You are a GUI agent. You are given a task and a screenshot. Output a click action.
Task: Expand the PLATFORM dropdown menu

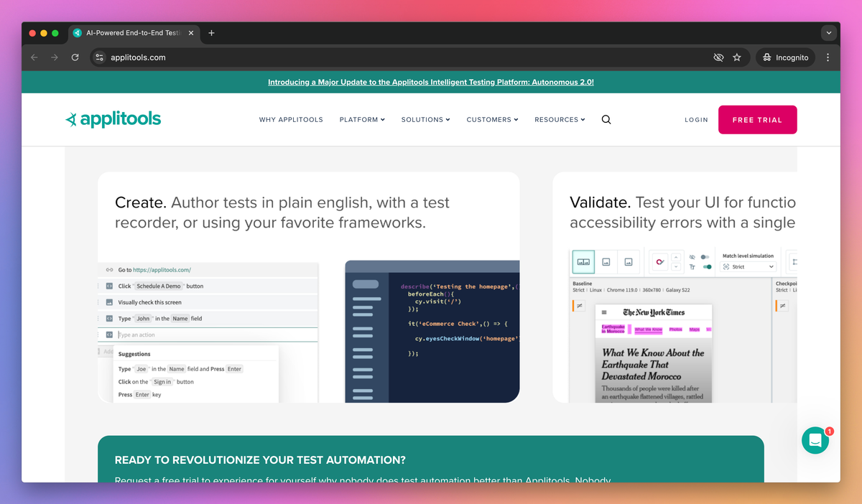[x=362, y=120]
